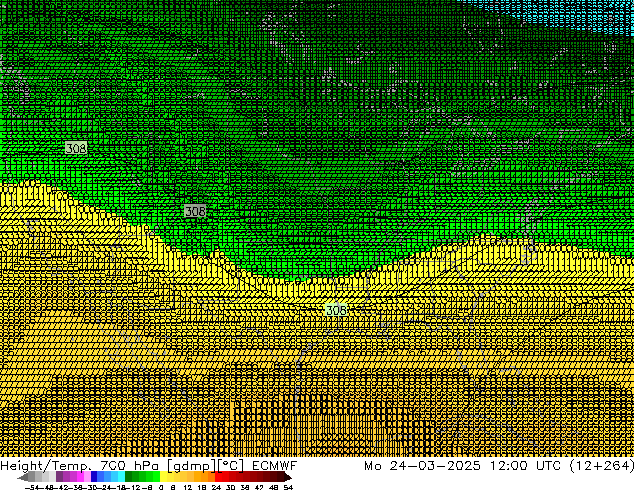Click the "[°C]" unit label
Image resolution: width=634 pixels, height=490 pixels.
(x=231, y=466)
